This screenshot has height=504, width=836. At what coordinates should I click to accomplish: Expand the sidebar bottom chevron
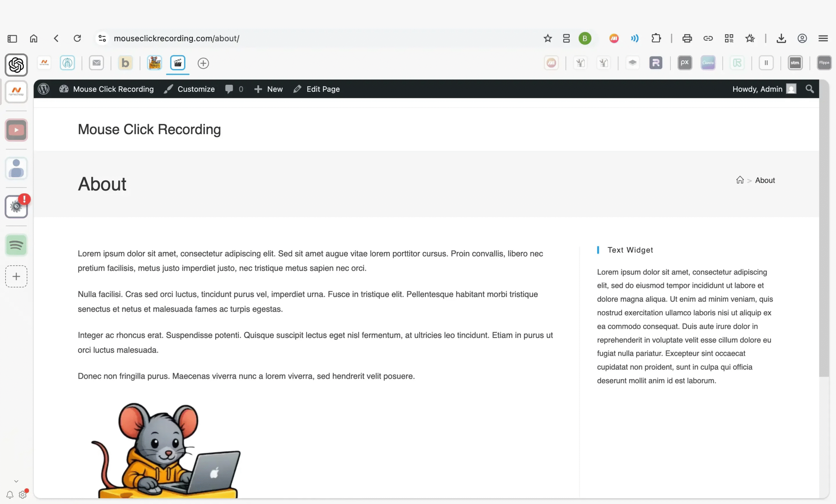[16, 481]
